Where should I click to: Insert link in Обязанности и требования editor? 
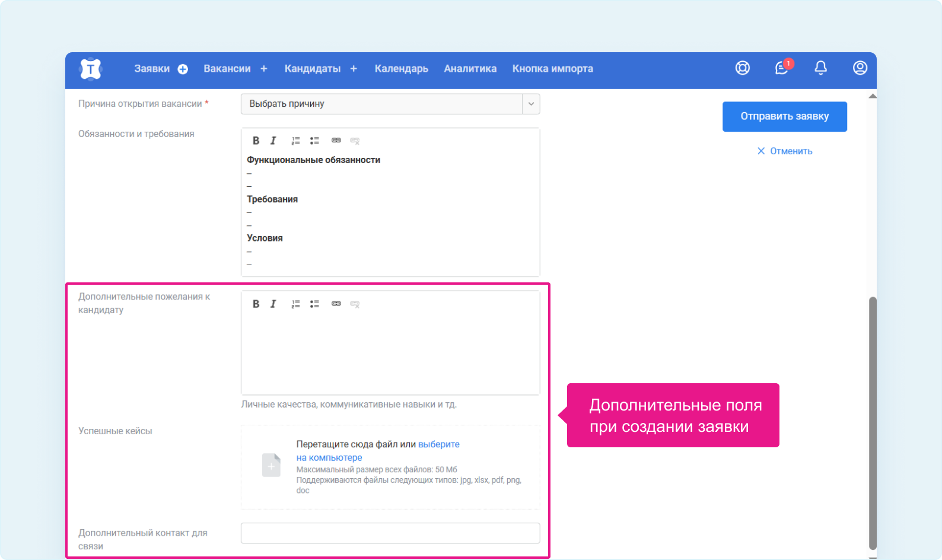tap(336, 141)
